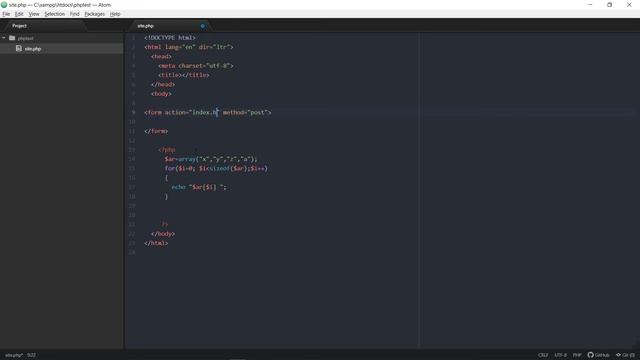This screenshot has height=360, width=640.
Task: Click the $ar=array line of code
Action: [x=211, y=159]
